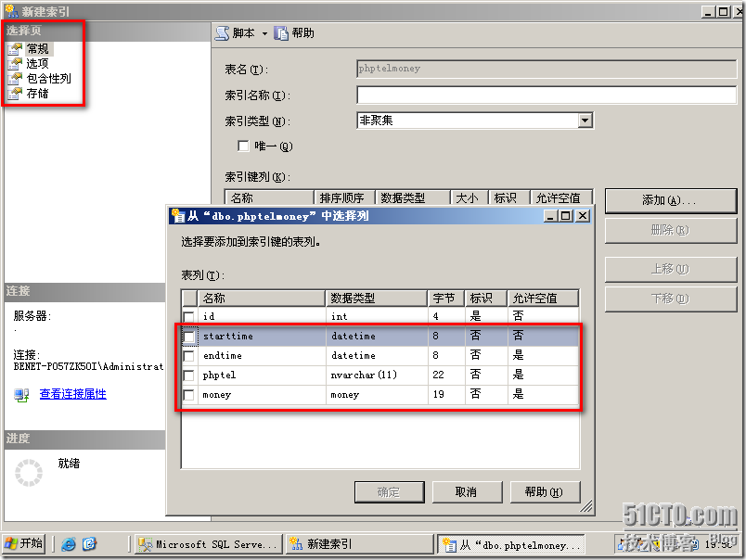
Task: Click the 表名 field showing phptelmoney
Action: [x=547, y=69]
